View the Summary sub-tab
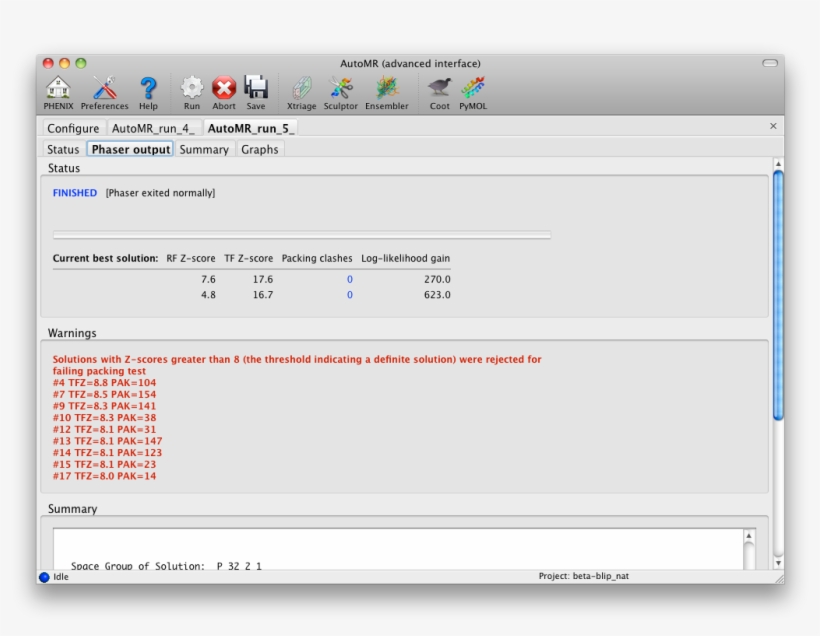The width and height of the screenshot is (820, 636). [203, 149]
